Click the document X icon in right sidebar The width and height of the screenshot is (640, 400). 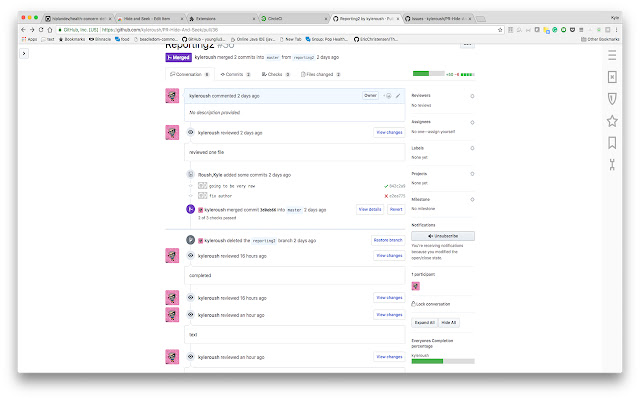tap(612, 77)
